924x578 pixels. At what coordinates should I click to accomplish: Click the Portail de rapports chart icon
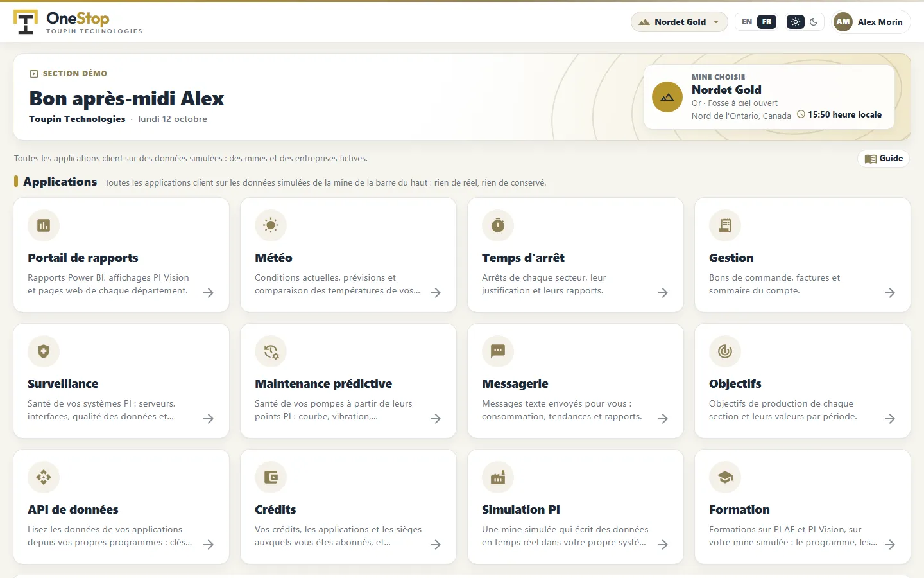click(44, 225)
